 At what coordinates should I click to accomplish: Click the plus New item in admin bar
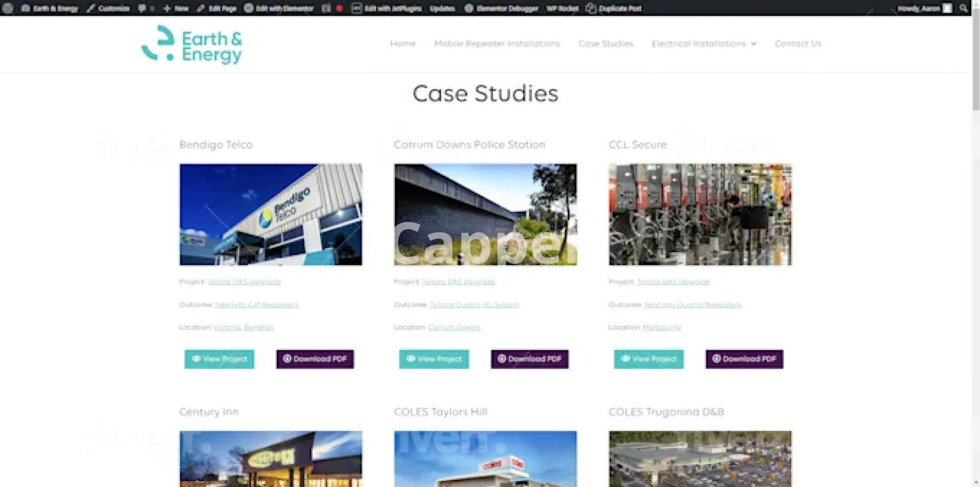pyautogui.click(x=176, y=8)
